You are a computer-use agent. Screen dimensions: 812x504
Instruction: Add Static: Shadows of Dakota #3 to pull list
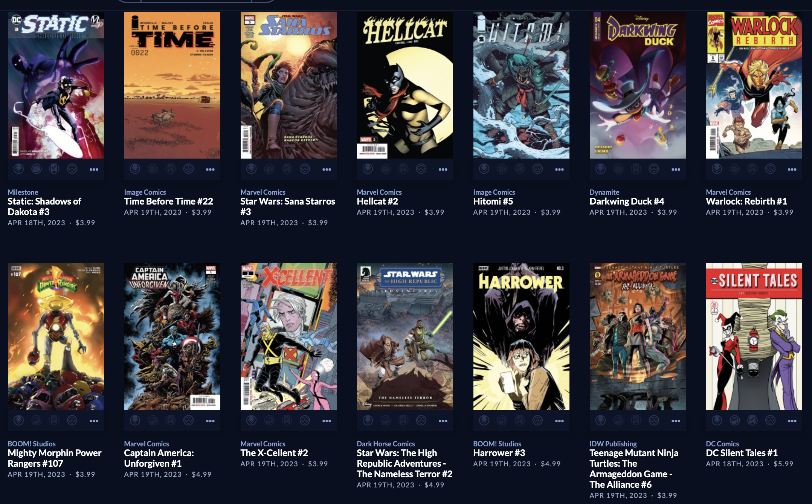(18, 169)
